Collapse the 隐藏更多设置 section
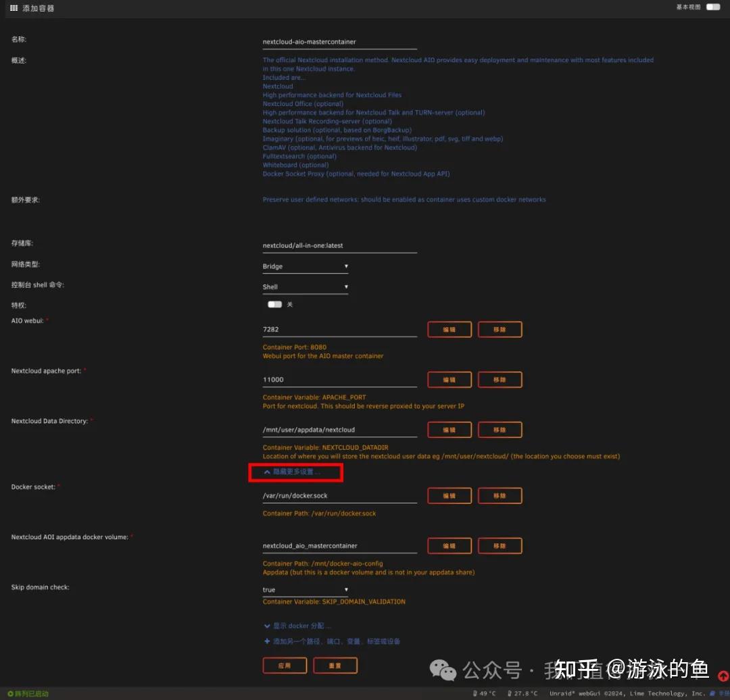The image size is (730, 700). point(295,472)
